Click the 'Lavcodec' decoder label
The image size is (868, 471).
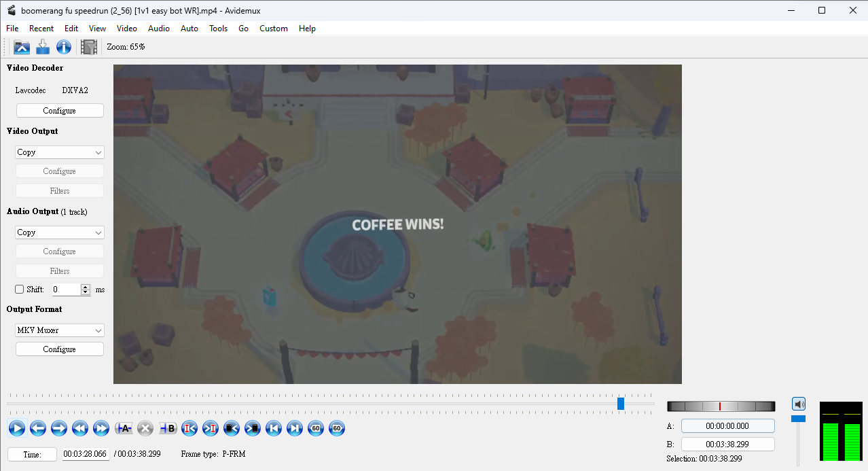click(31, 90)
